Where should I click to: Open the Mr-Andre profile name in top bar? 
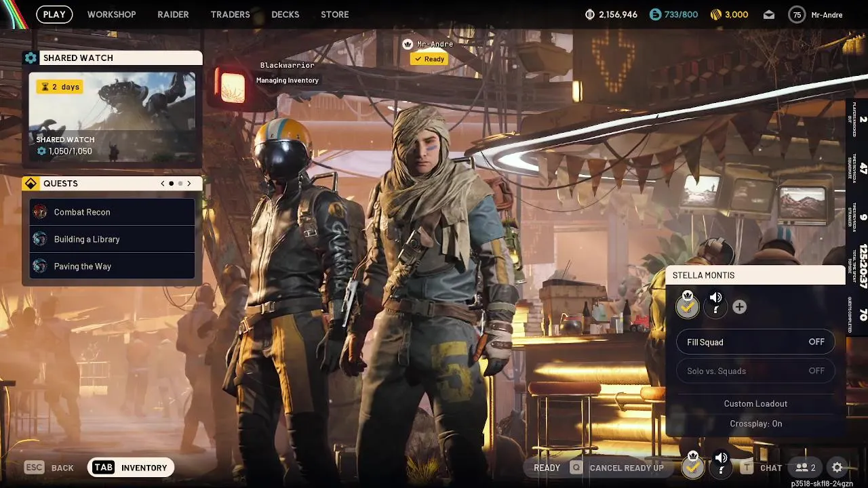(x=827, y=14)
